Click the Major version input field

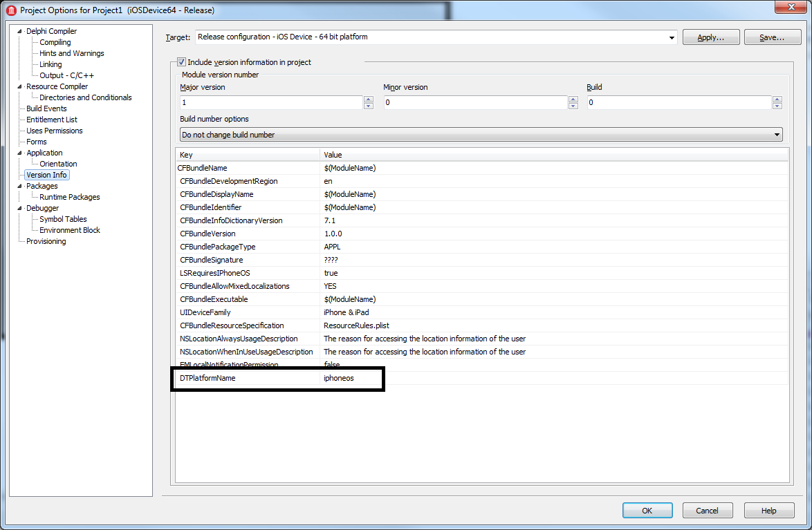(x=270, y=102)
